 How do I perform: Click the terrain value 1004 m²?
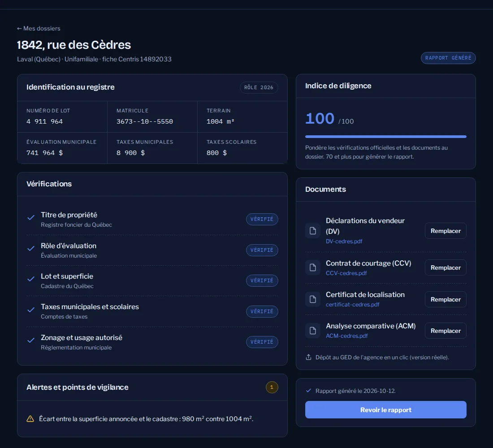click(220, 121)
